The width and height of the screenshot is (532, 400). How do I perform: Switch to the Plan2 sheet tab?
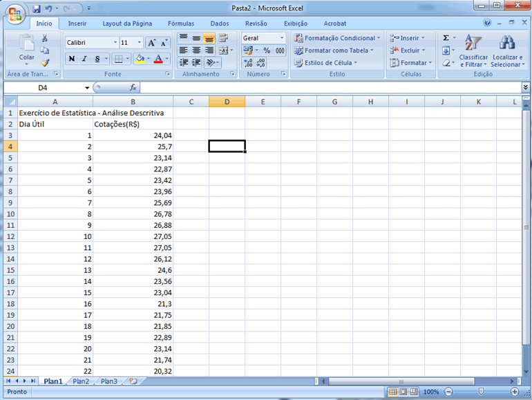coord(81,381)
